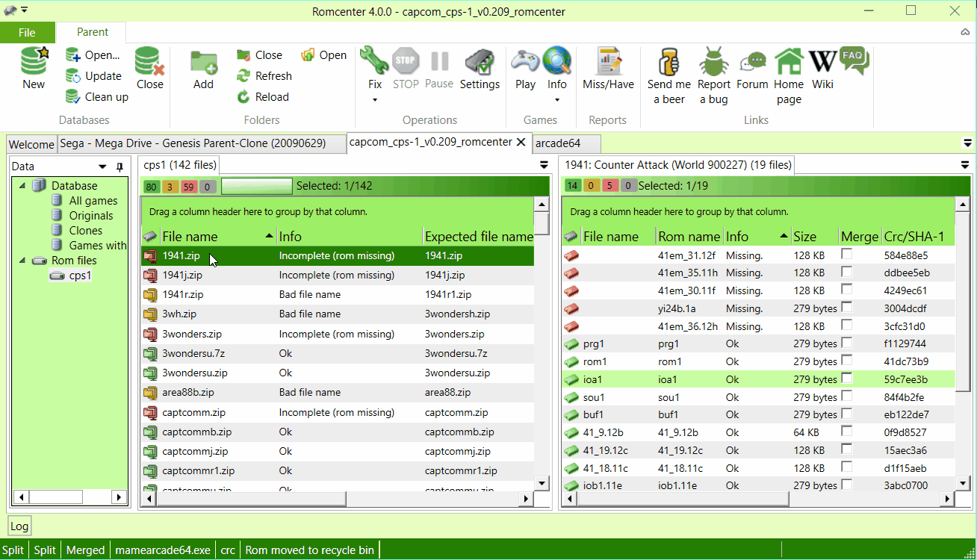Click the yellow 3 filter in cps1 pane
This screenshot has width=977, height=560.
tap(170, 186)
